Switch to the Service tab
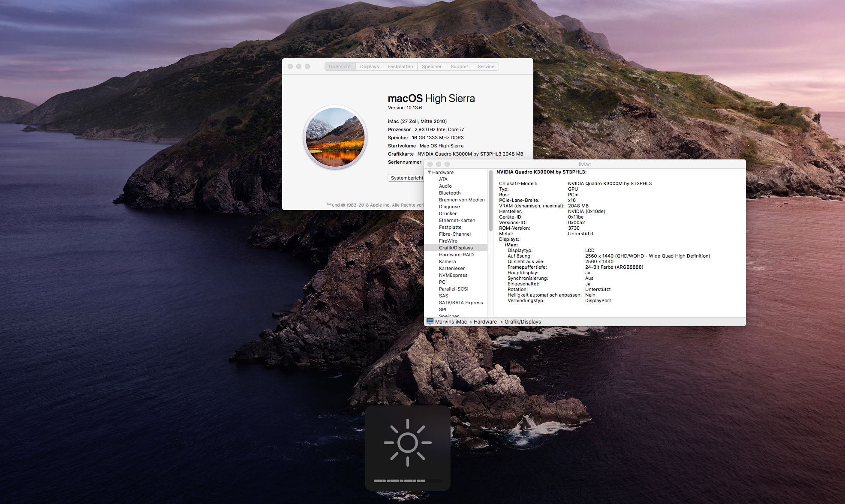Viewport: 845px width, 504px height. click(486, 66)
